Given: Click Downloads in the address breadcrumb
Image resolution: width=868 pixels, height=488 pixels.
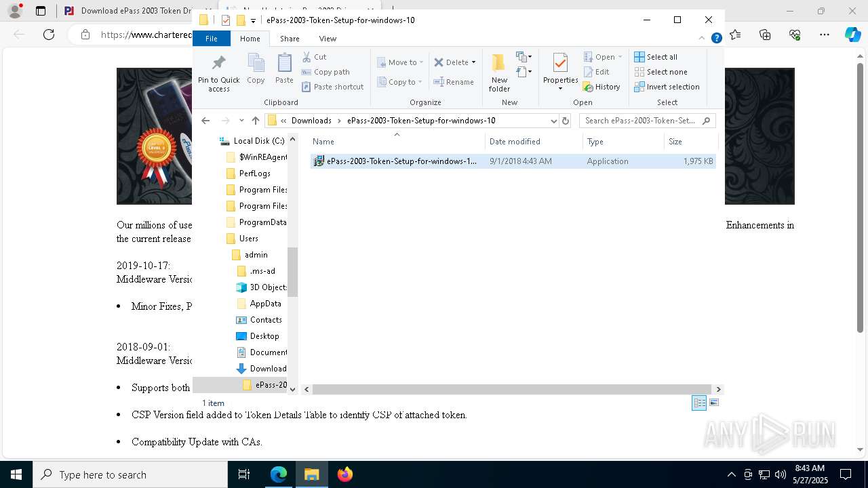Looking at the screenshot, I should pyautogui.click(x=311, y=121).
